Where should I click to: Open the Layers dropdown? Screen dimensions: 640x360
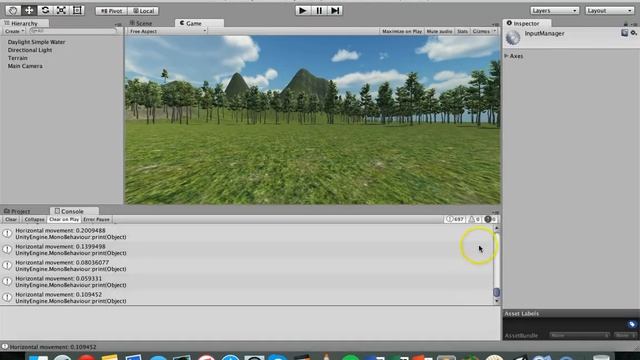point(555,11)
